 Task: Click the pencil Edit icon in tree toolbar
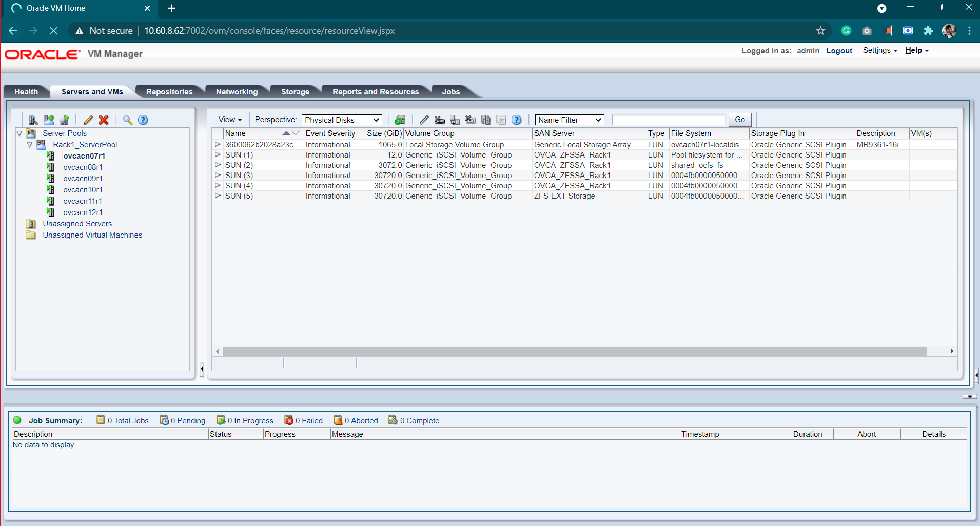coord(88,120)
